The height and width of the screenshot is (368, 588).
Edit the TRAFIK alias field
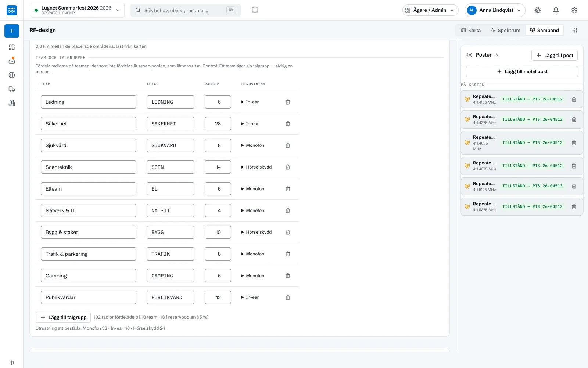coord(171,254)
